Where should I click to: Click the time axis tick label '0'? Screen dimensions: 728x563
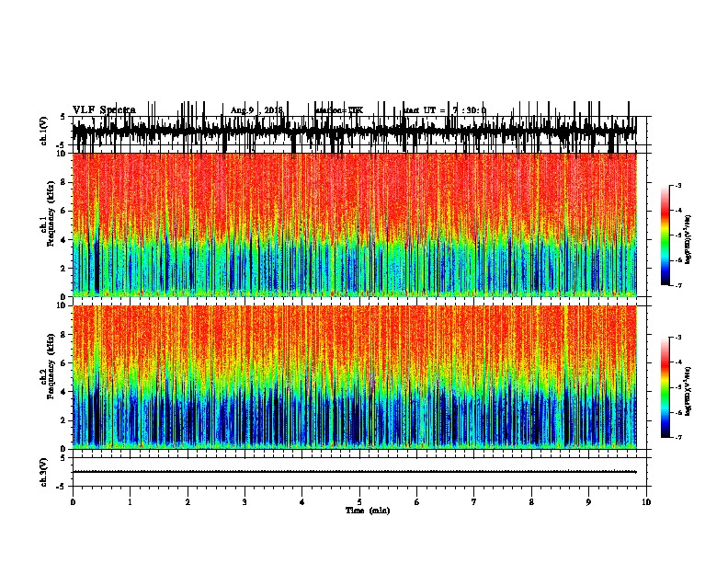(x=73, y=501)
